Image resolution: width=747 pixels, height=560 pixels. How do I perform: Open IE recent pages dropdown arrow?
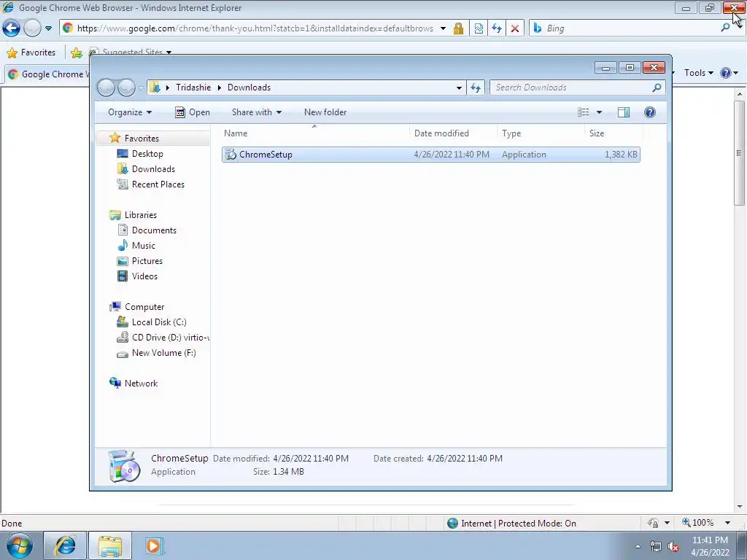48,28
